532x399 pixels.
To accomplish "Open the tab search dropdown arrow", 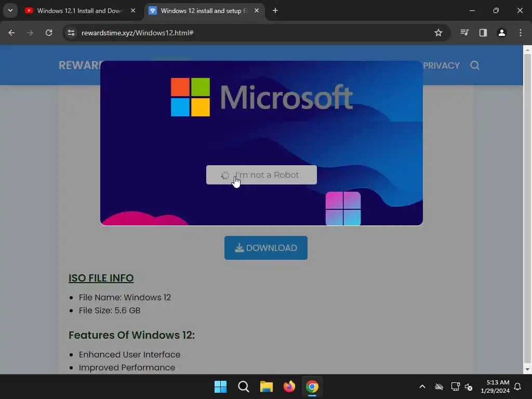I will pos(10,10).
